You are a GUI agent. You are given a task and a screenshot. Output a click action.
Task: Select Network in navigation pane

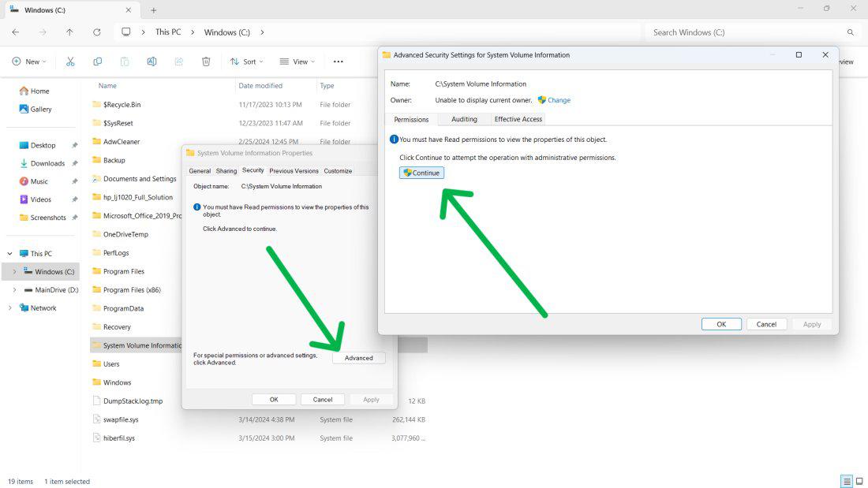tap(38, 308)
